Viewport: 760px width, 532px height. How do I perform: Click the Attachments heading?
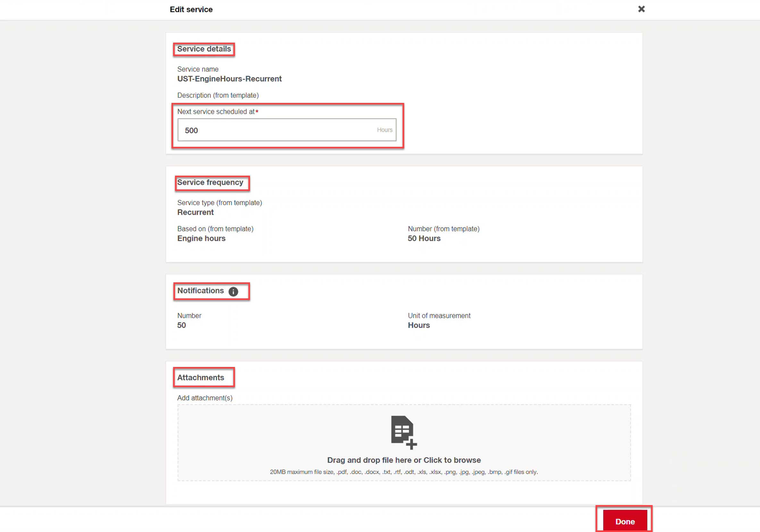201,378
